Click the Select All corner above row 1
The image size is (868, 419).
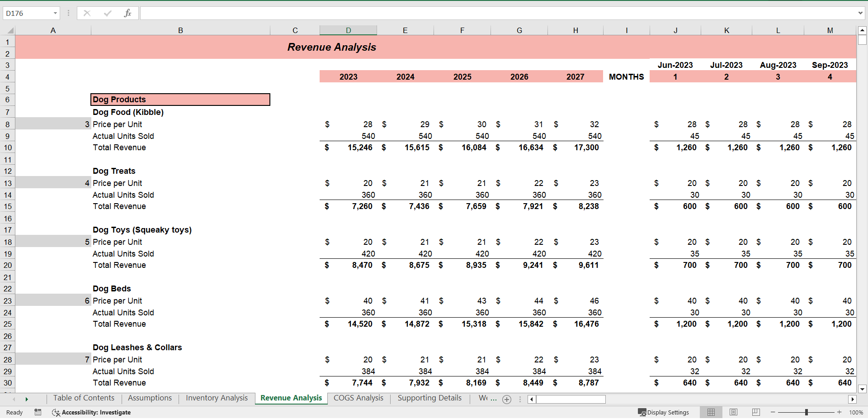(x=11, y=30)
